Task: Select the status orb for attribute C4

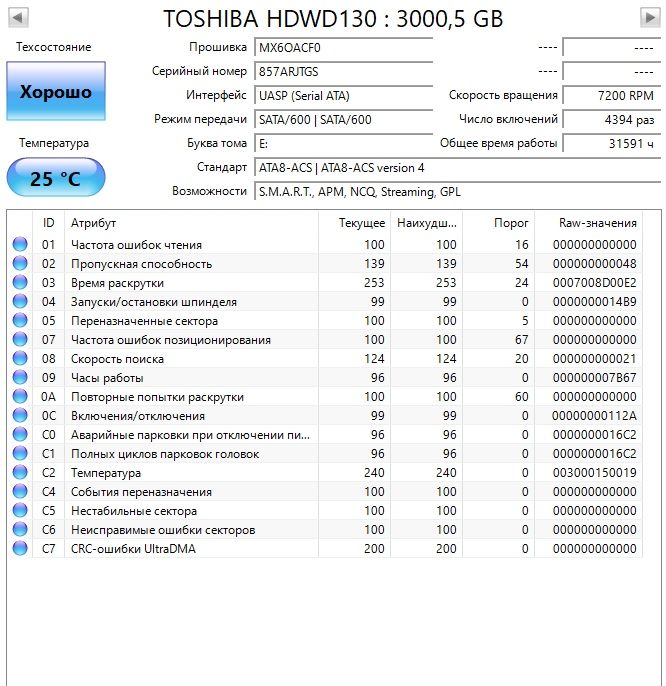Action: 20,491
